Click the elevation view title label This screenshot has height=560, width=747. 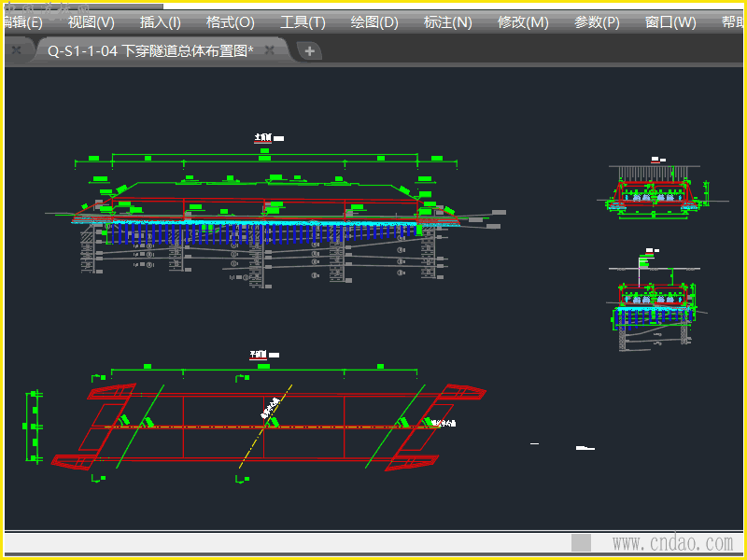(269, 138)
